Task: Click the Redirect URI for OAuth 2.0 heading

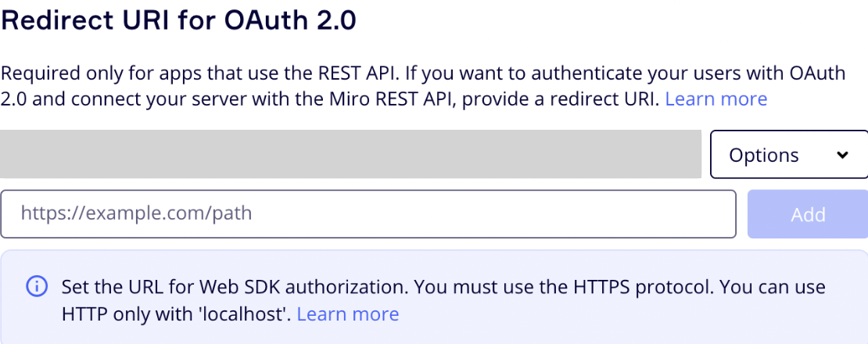Action: pyautogui.click(x=178, y=20)
